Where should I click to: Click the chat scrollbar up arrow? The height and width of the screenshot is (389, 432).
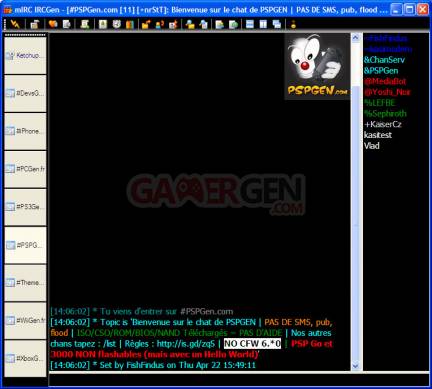point(355,38)
